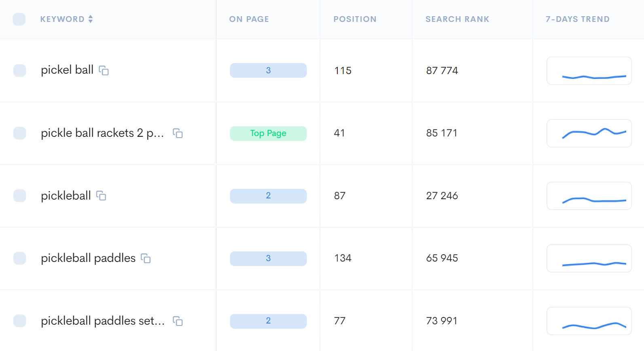Copy the 'pickleball paddles' keyword

146,258
